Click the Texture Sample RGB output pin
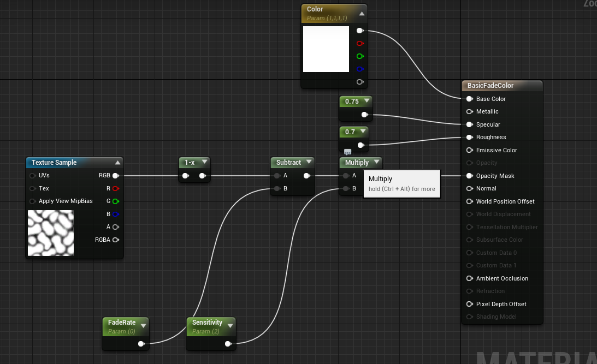This screenshot has width=597, height=364. tap(116, 175)
